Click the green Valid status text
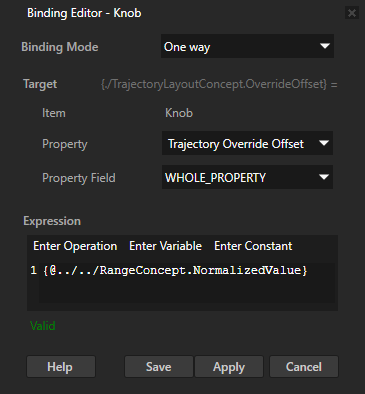365x394 pixels. [43, 326]
